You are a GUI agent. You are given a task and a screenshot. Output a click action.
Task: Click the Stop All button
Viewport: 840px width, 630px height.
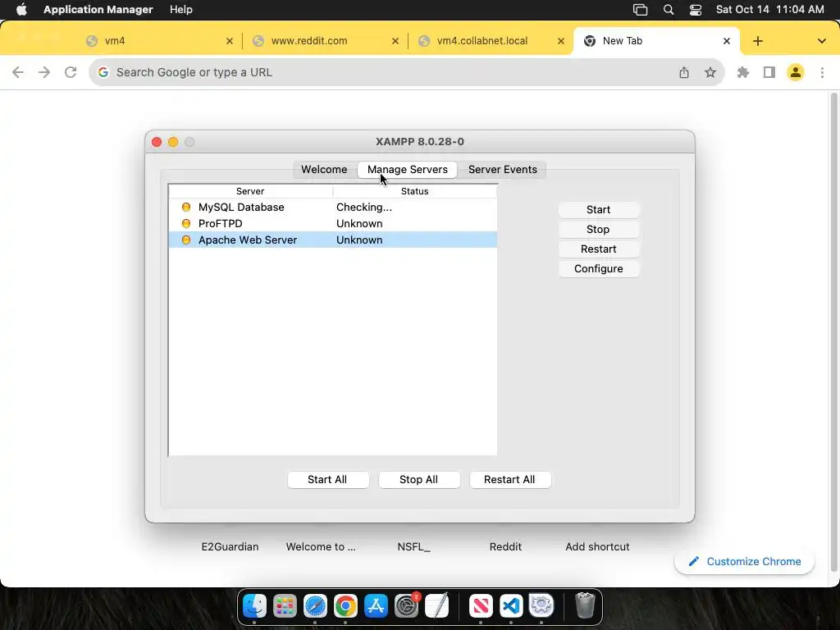[x=419, y=479]
